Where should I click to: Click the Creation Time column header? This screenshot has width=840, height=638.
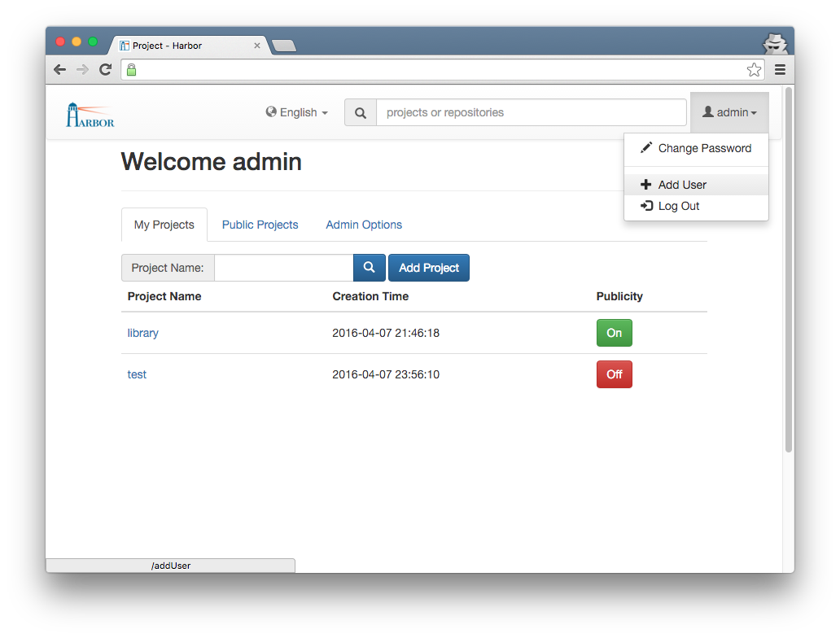(370, 296)
